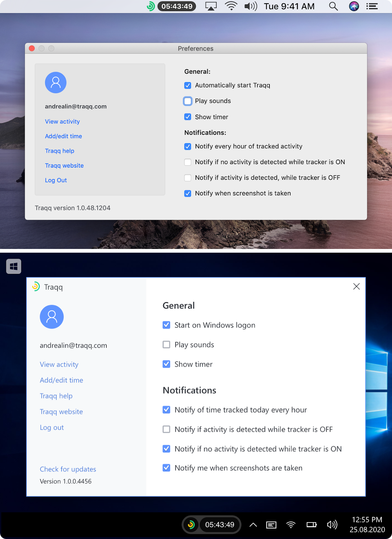Click the user avatar in macOS Preferences
The image size is (392, 539).
tap(56, 83)
